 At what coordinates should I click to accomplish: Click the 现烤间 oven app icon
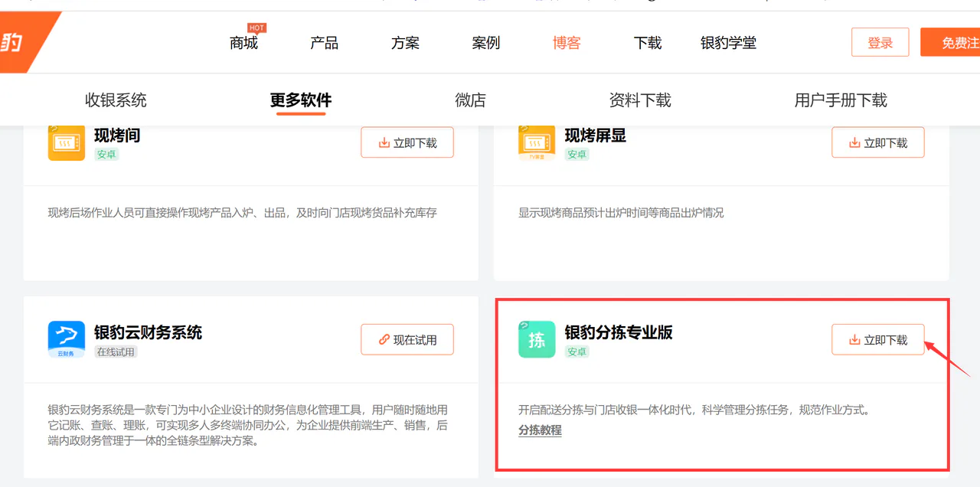pos(67,142)
